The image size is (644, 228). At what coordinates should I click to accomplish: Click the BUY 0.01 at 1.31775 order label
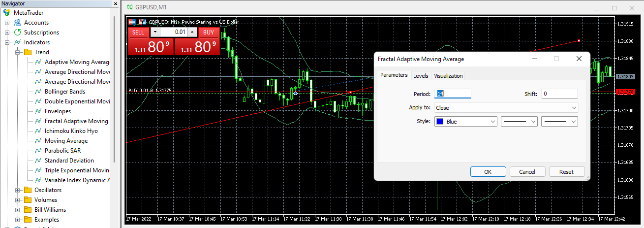(150, 90)
